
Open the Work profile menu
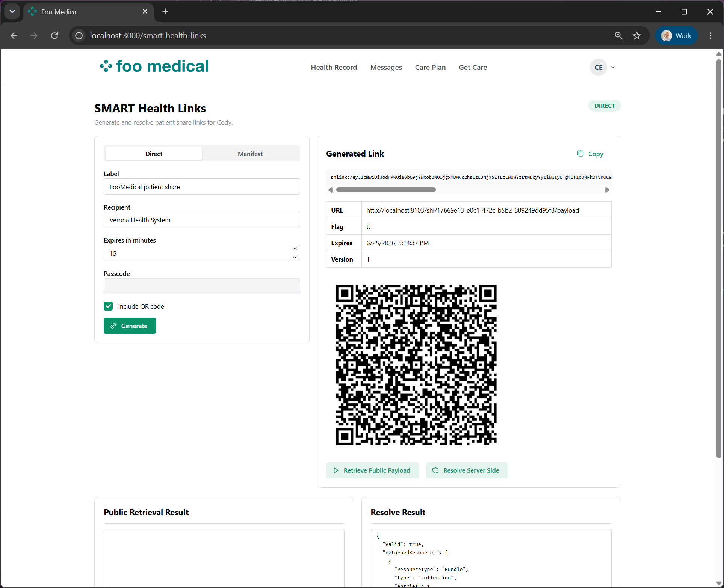pos(676,36)
